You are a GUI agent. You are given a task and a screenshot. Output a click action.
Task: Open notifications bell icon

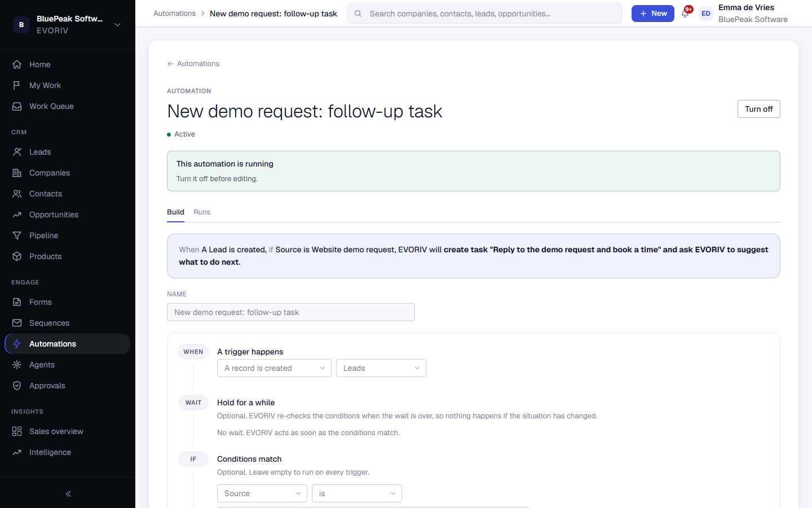(685, 14)
